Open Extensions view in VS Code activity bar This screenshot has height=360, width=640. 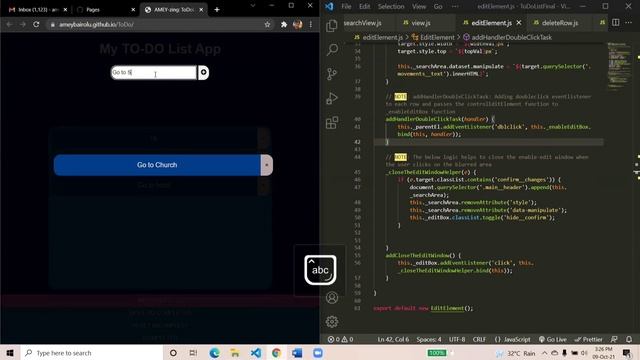click(332, 122)
